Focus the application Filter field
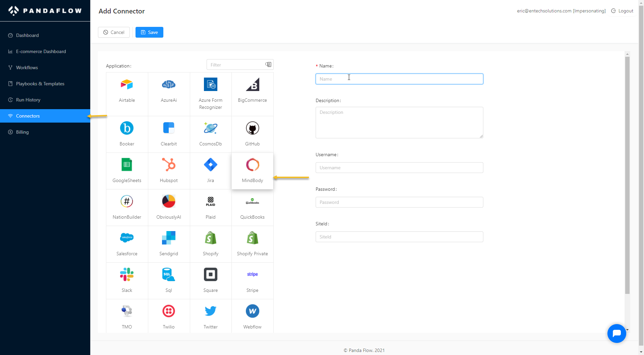644x355 pixels. (x=240, y=64)
